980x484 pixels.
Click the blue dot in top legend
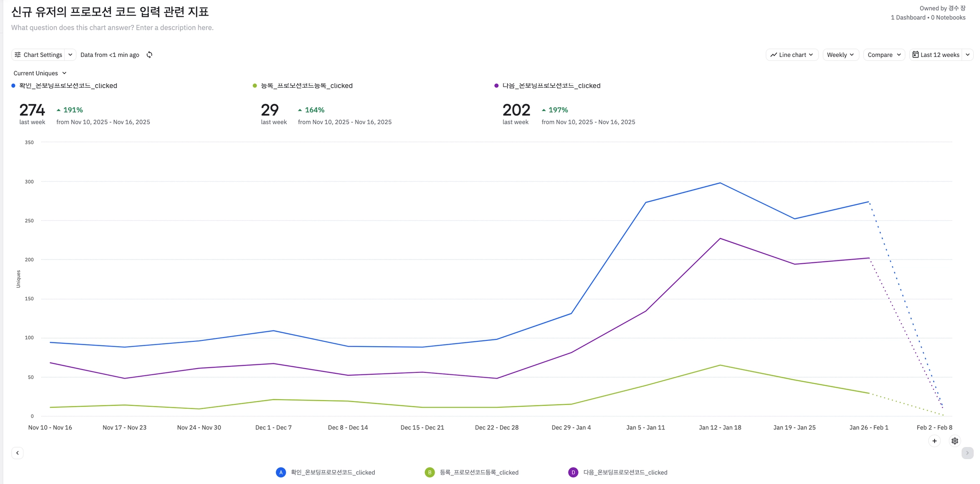point(13,86)
